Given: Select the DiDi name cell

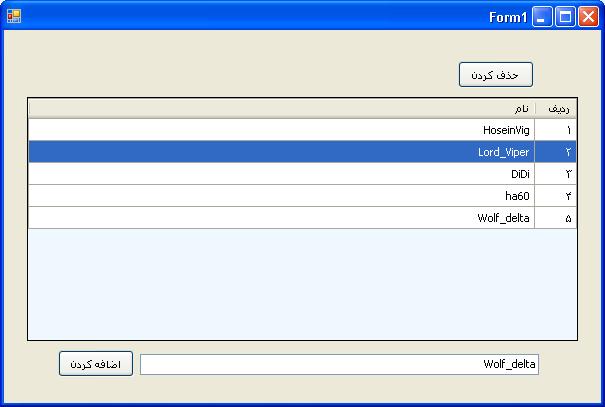Looking at the screenshot, I should pyautogui.click(x=282, y=174).
